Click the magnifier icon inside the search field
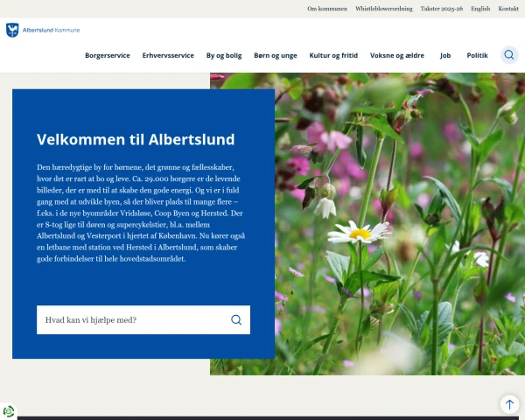The width and height of the screenshot is (525, 420). click(x=236, y=320)
